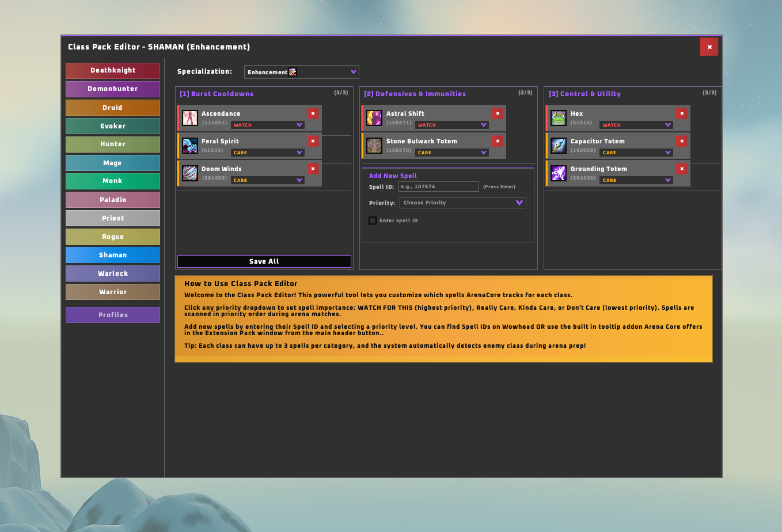This screenshot has height=532, width=782.
Task: Click the Stone Bulwark Totem icon
Action: (374, 145)
